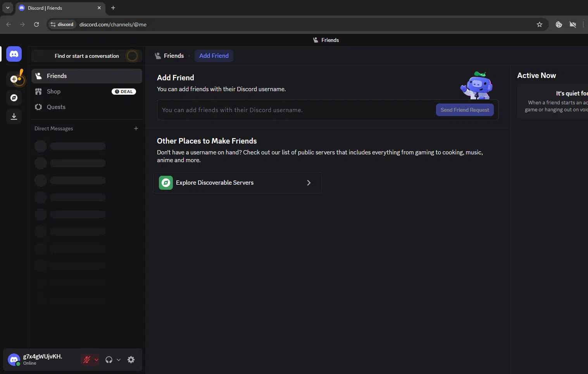Expand headphone output options arrow

tap(119, 360)
